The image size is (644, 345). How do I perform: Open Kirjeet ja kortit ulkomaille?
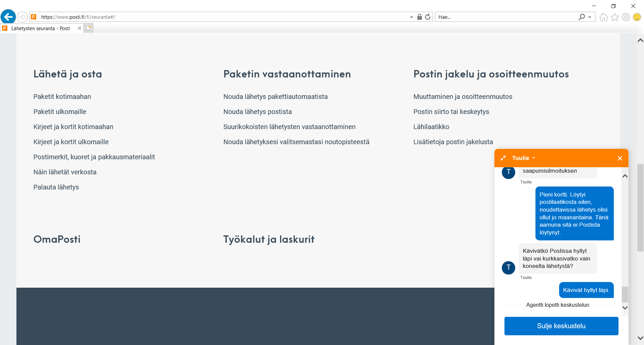coord(71,142)
